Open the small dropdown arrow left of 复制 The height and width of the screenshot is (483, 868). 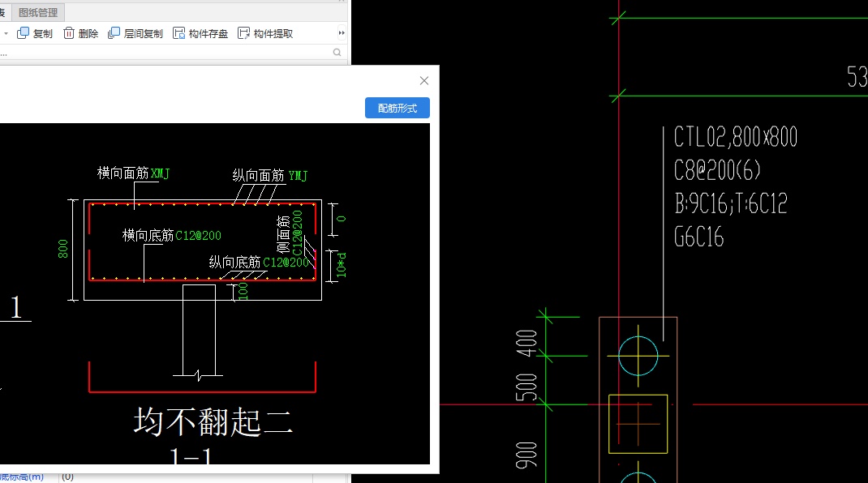pyautogui.click(x=6, y=33)
